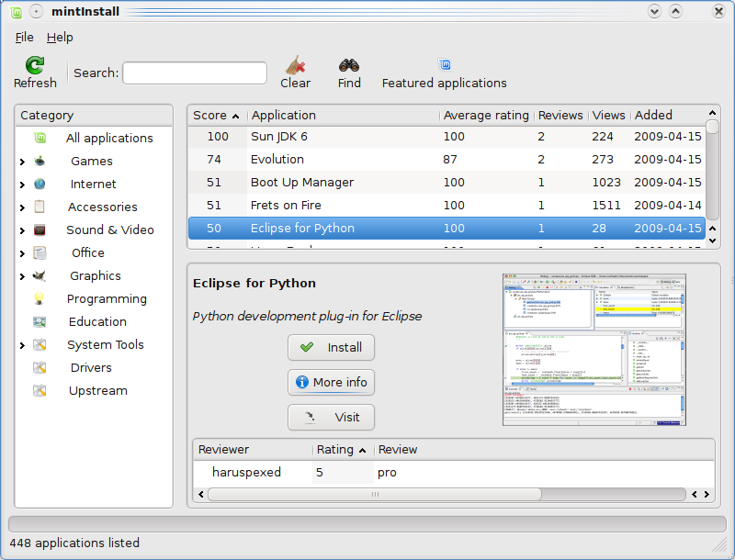Click the More info button
Image resolution: width=735 pixels, height=560 pixels.
point(330,382)
